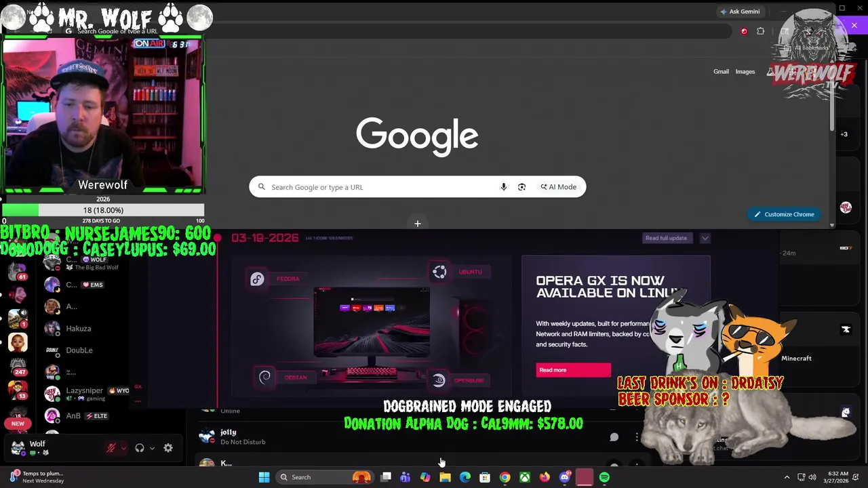868x488 pixels.
Task: Open the weather widget Temps to plum...
Action: tap(37, 477)
